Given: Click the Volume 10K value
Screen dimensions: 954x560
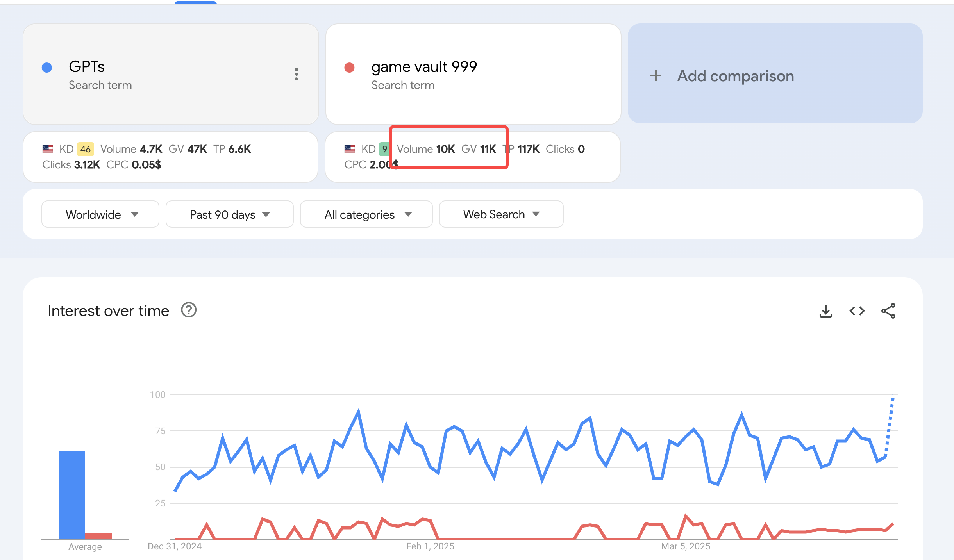Looking at the screenshot, I should [446, 149].
